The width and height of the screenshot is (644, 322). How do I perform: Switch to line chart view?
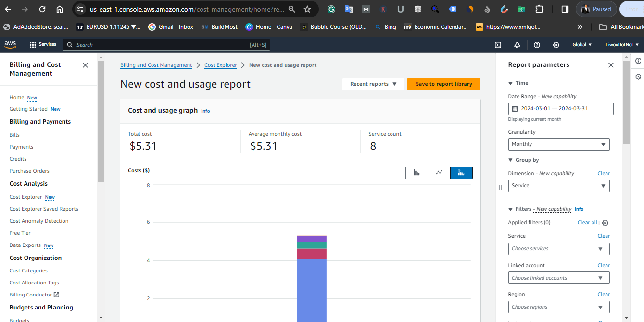point(439,173)
